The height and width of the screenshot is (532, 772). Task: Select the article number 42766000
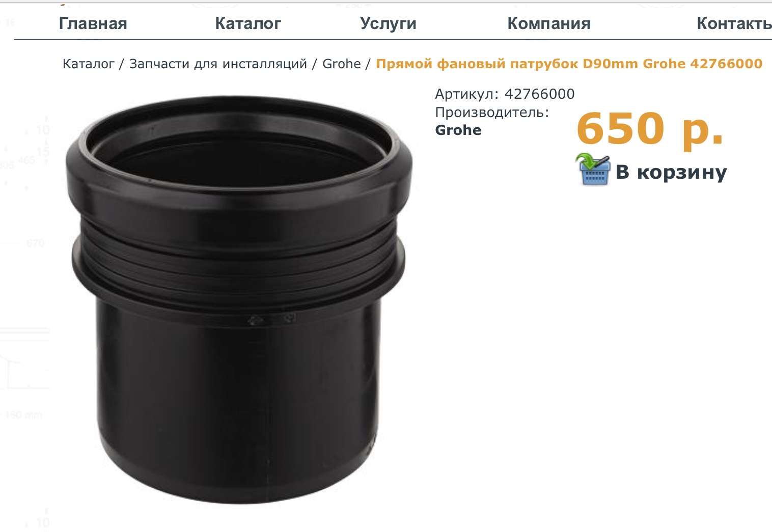coord(539,94)
